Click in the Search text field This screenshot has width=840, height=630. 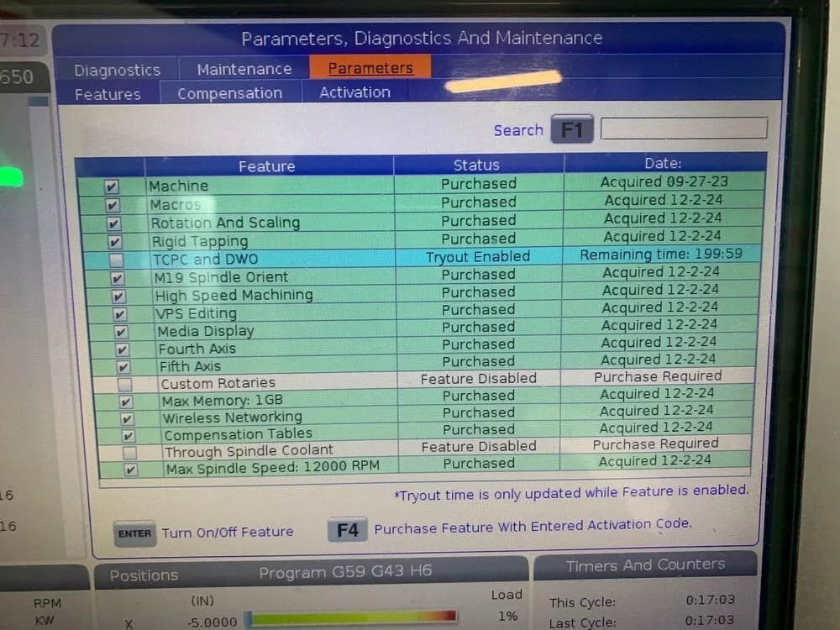click(x=684, y=129)
